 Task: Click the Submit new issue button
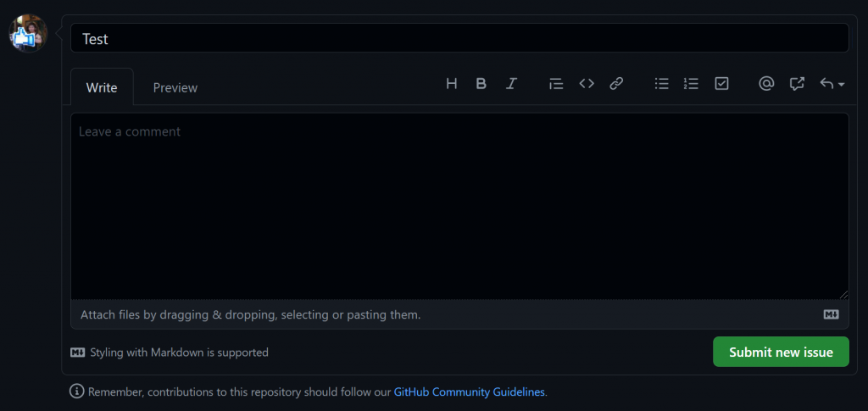pos(781,352)
